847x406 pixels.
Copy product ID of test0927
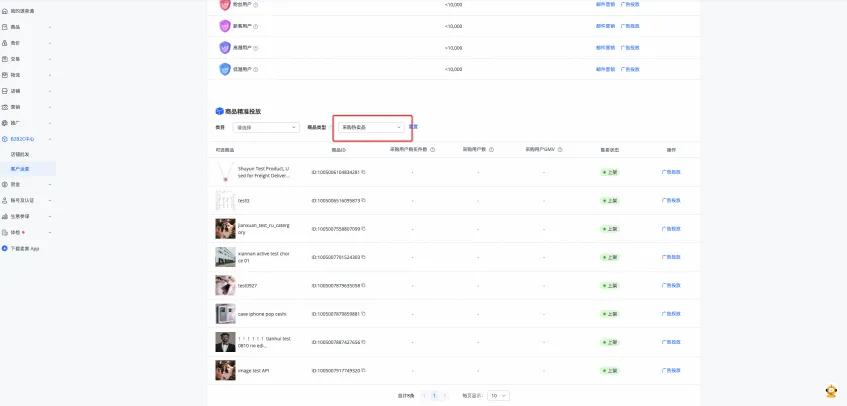click(x=363, y=285)
